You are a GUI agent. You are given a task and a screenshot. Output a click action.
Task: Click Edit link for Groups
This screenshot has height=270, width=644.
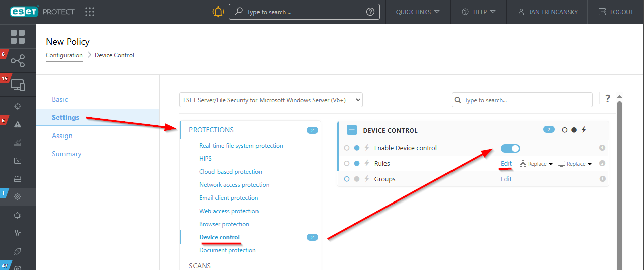(x=506, y=179)
